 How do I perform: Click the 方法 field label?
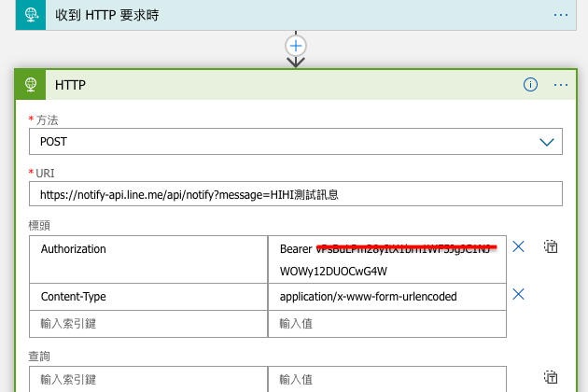[47, 120]
